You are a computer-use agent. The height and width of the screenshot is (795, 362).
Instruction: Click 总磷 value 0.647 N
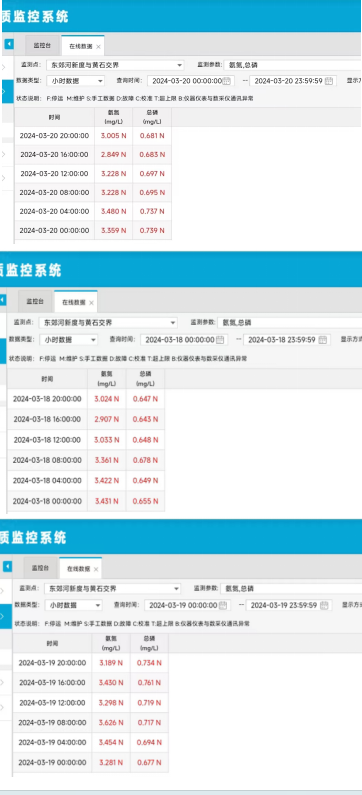point(146,399)
